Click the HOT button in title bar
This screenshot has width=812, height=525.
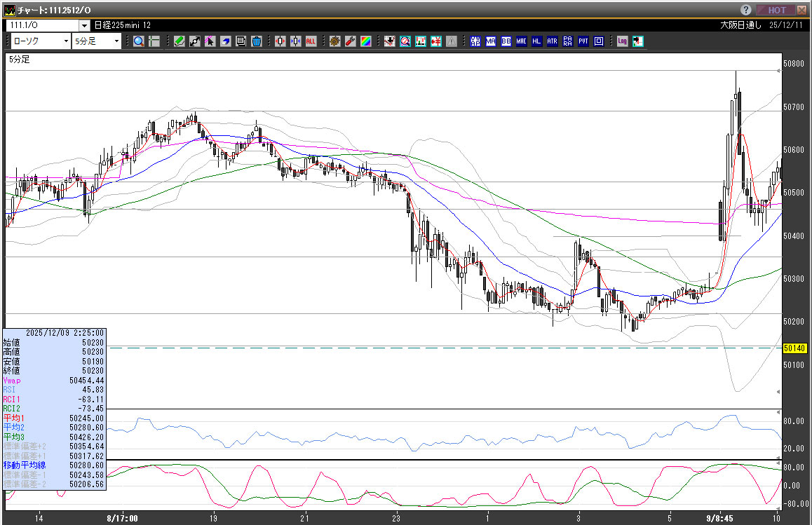pyautogui.click(x=776, y=10)
